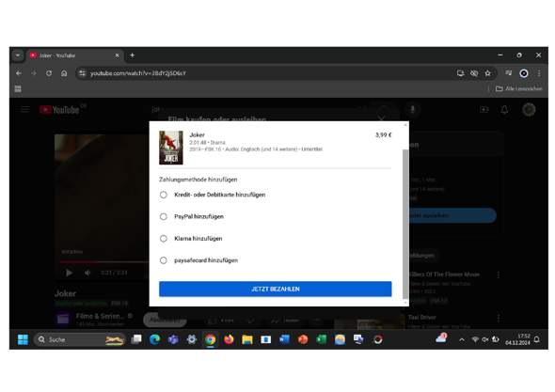Image resolution: width=555 pixels, height=392 pixels.
Task: Click the Joker movie poster thumbnail
Action: 171,148
